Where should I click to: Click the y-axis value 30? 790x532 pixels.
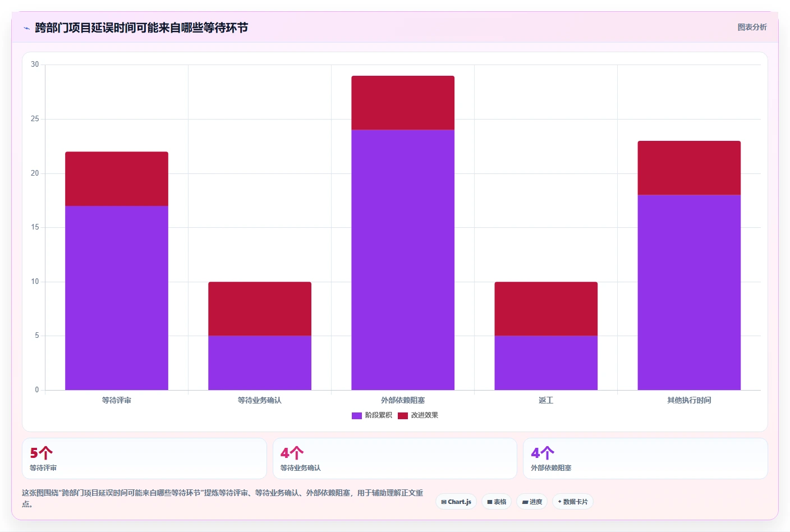point(35,65)
